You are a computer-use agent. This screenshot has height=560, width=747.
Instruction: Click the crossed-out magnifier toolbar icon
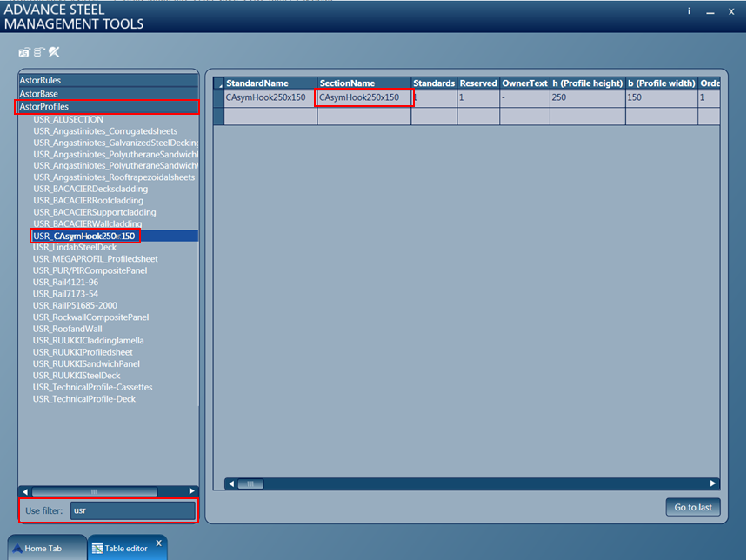click(54, 52)
